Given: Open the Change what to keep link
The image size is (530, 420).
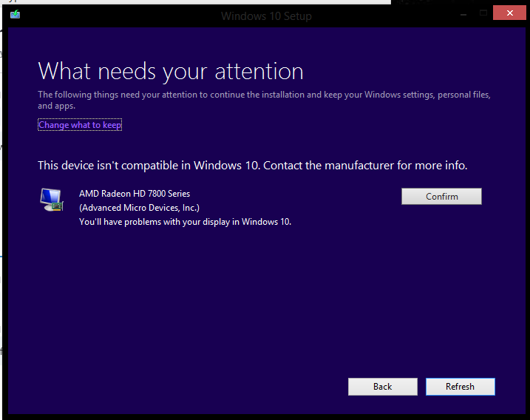Looking at the screenshot, I should tap(80, 125).
